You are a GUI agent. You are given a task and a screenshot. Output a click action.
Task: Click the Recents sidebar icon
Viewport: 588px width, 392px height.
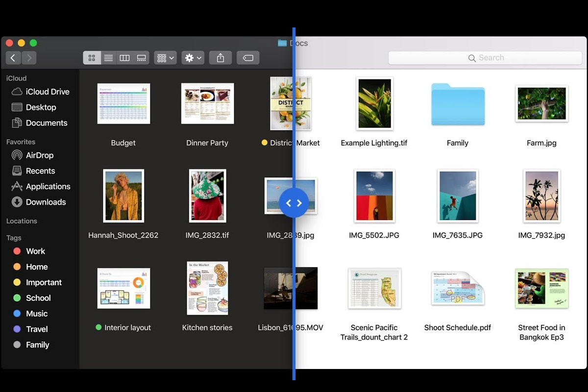[17, 171]
